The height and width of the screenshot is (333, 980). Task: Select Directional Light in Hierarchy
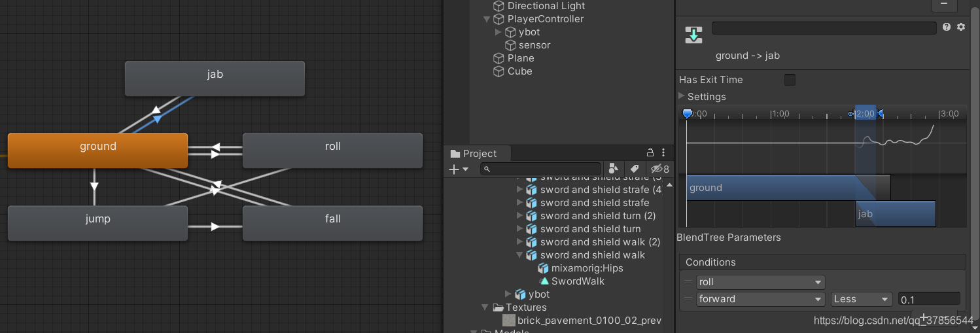coord(546,6)
